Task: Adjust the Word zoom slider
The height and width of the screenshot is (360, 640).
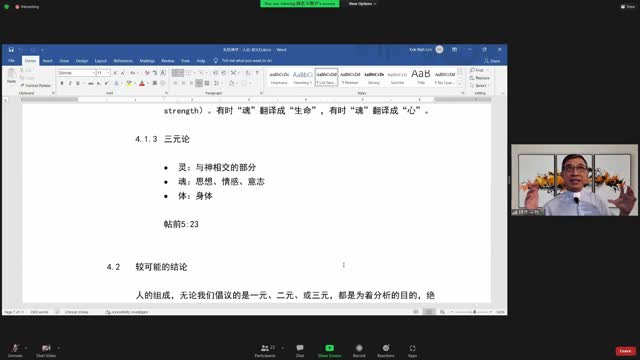Action: click(x=474, y=312)
